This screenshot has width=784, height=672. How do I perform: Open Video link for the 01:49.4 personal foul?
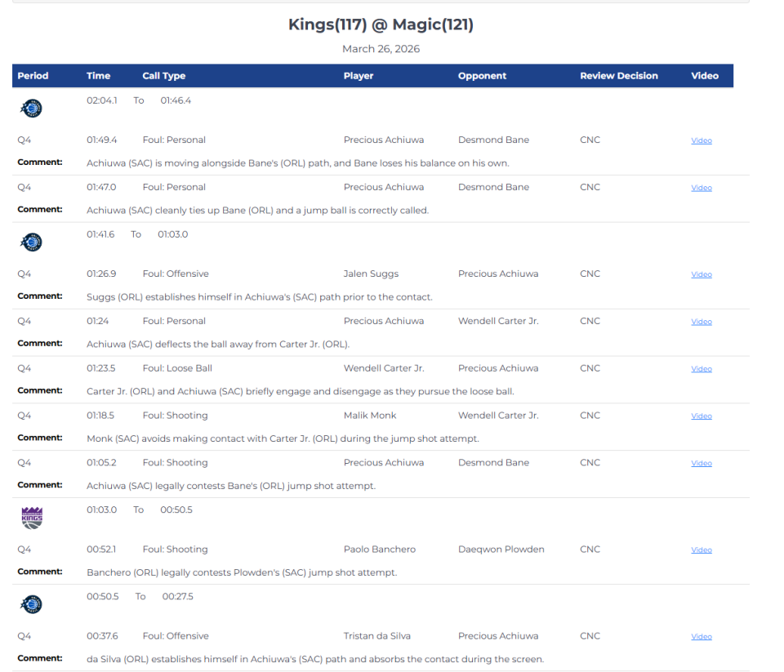point(702,140)
